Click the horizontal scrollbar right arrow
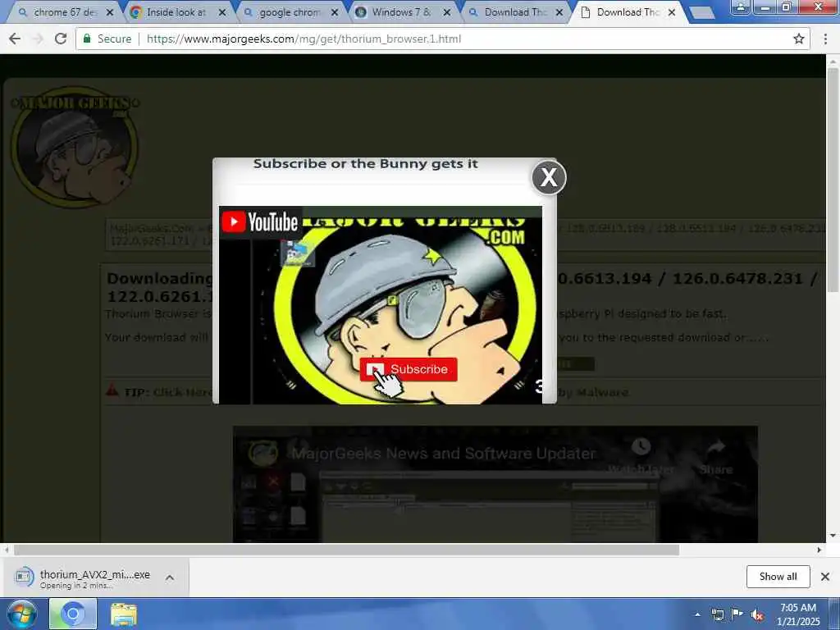 pos(819,550)
